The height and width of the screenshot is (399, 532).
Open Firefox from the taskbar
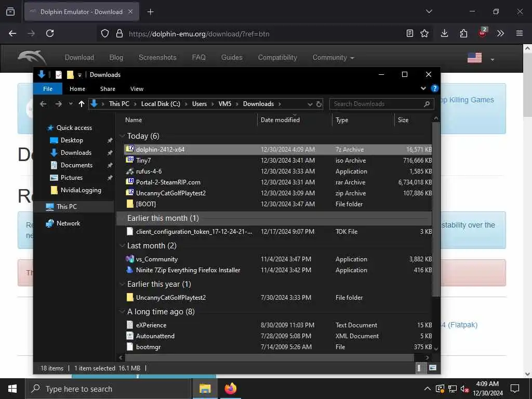click(230, 389)
